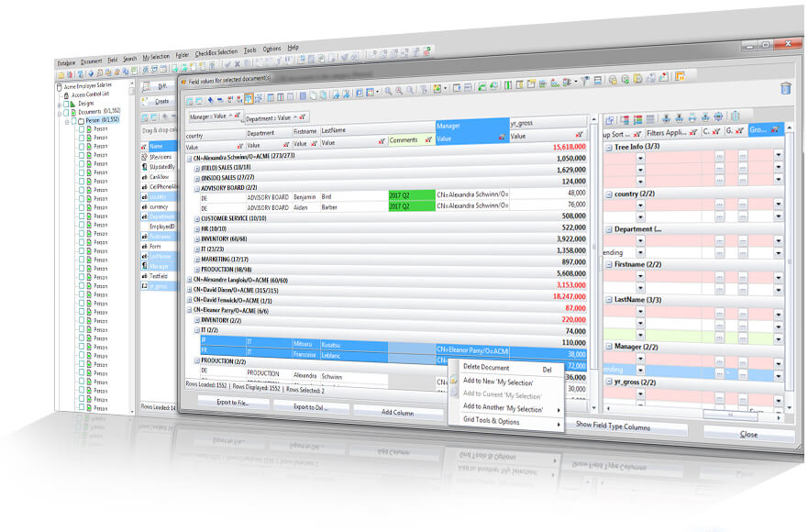Screen dimensions: 808x532
Task: Clear the Manager column filter icon
Action: [502, 137]
